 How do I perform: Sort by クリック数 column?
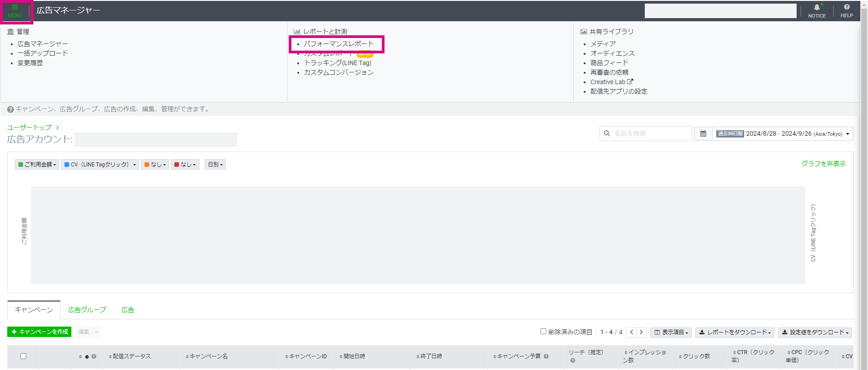[694, 356]
